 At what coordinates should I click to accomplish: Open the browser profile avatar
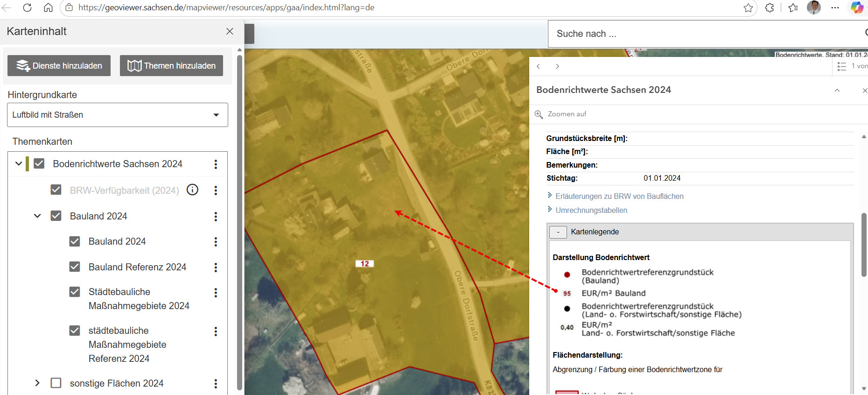(x=814, y=7)
